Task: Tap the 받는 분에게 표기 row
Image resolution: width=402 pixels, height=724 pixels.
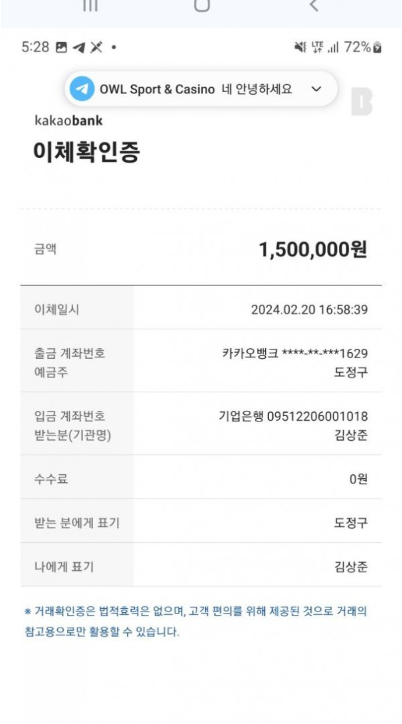Action: click(201, 521)
